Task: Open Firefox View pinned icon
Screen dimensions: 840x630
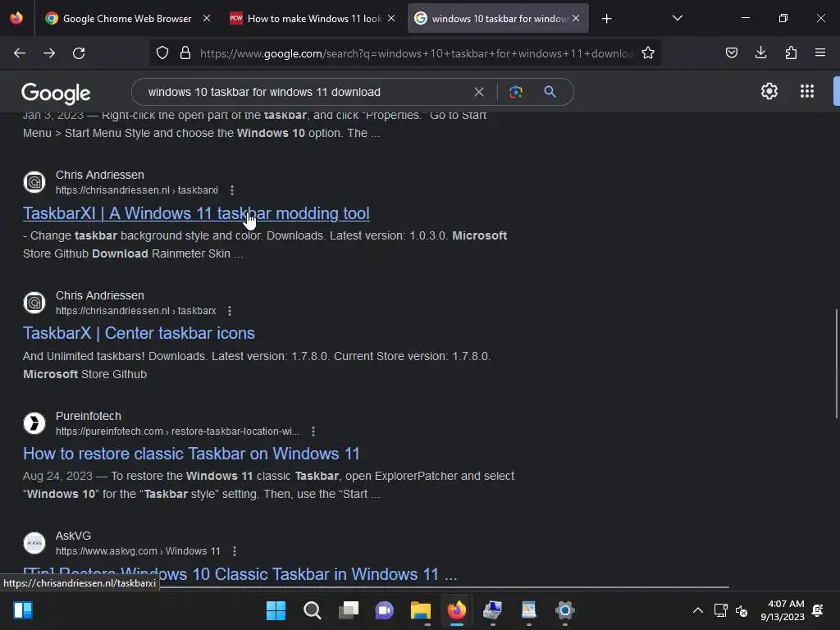Action: [16, 18]
